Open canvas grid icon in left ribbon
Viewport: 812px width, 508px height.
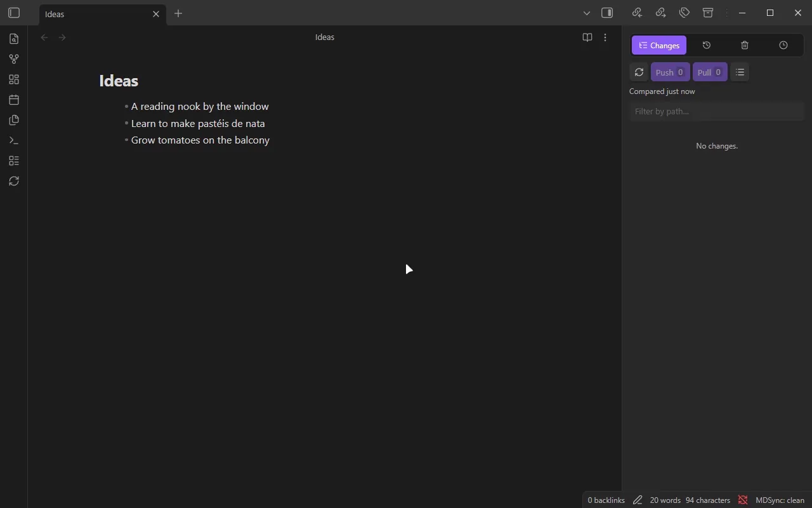tap(14, 79)
